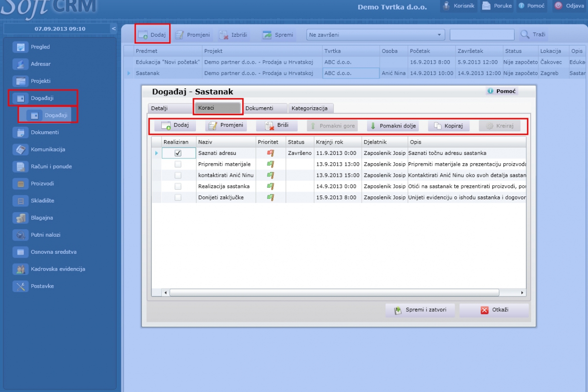Click the scrollbar right arrow
Screen dimensions: 588x392
coord(522,293)
